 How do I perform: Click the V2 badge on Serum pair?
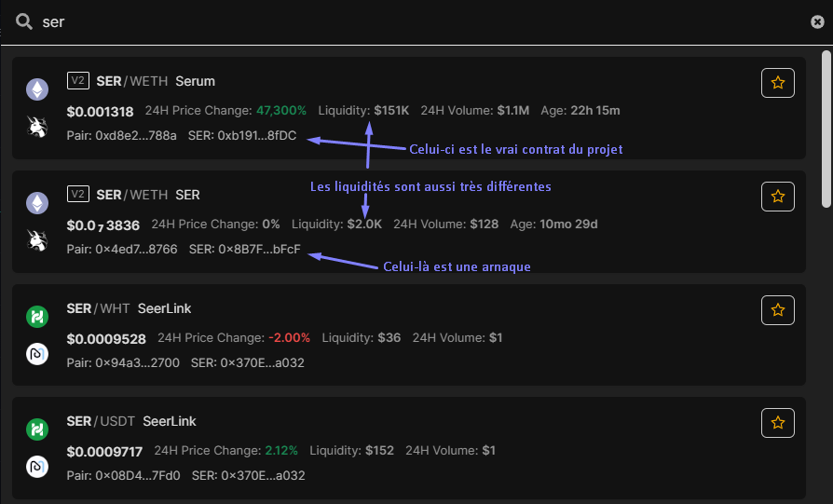click(78, 81)
